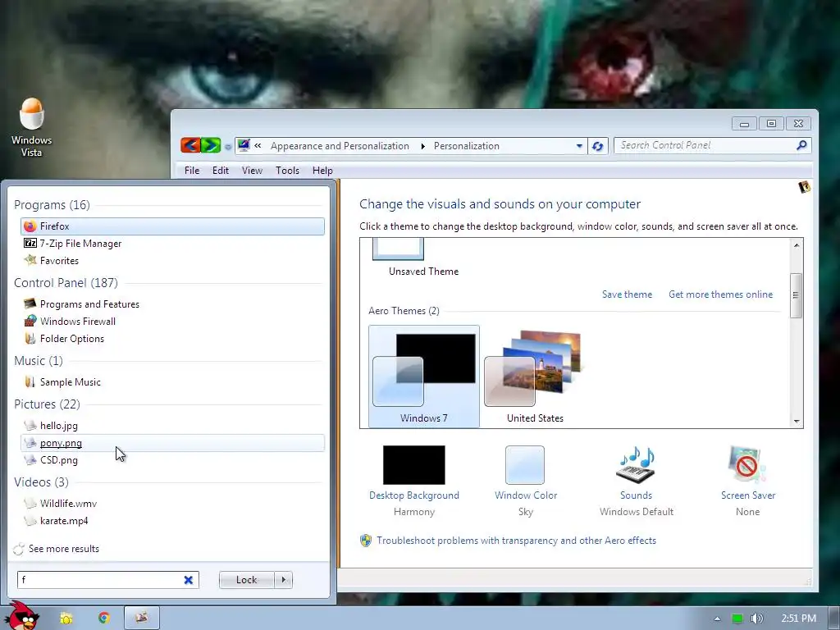840x630 pixels.
Task: Open the File menu
Action: (x=192, y=171)
